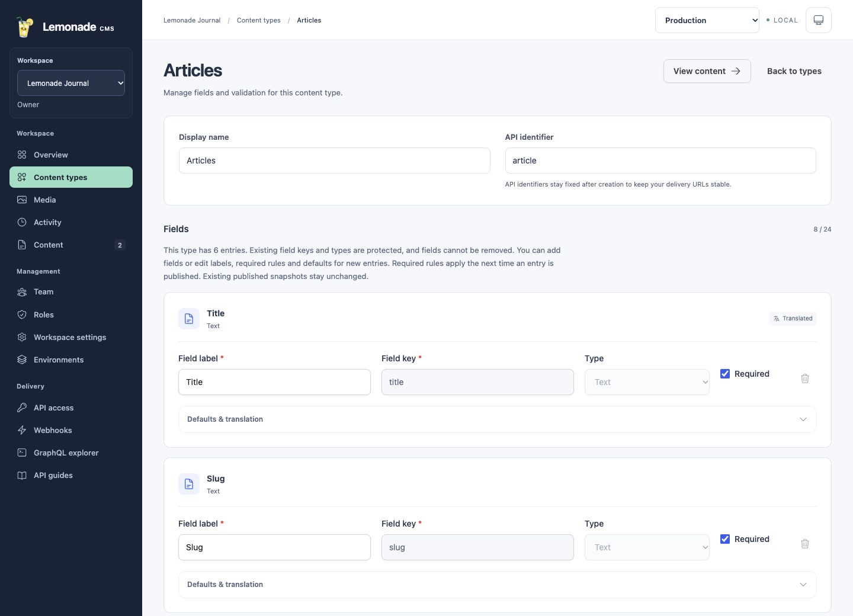
Task: Click the 8 / 24 fields counter
Action: coord(822,229)
